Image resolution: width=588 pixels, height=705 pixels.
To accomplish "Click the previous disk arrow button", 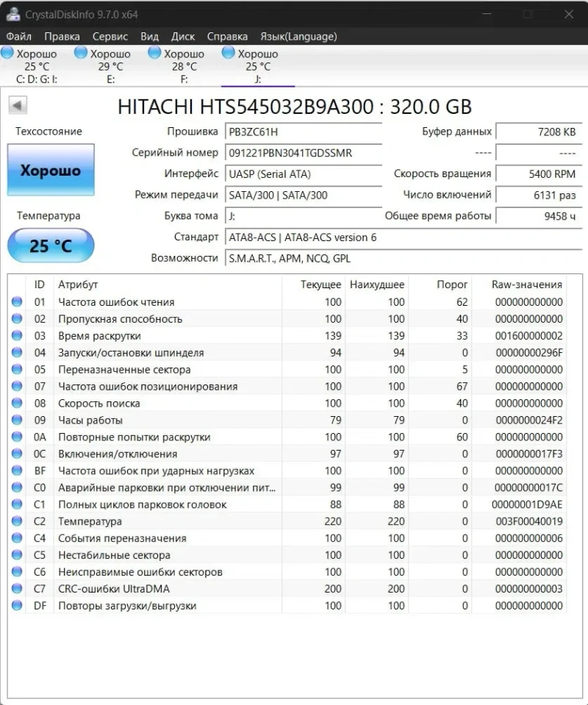I will (x=18, y=106).
